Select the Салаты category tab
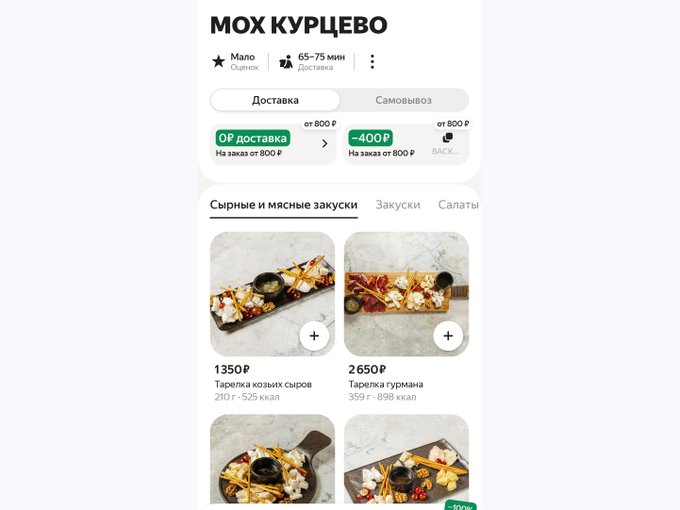680x510 pixels. [x=458, y=205]
